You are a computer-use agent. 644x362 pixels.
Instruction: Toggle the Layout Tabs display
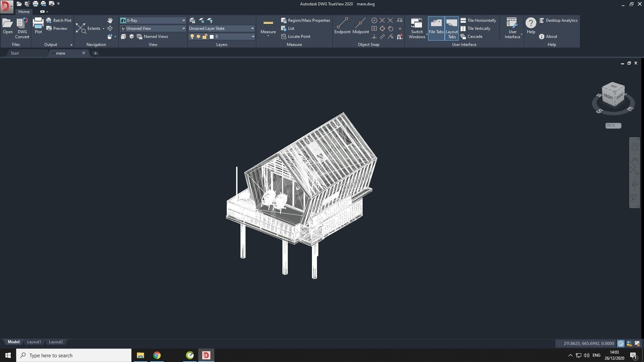[x=451, y=28]
